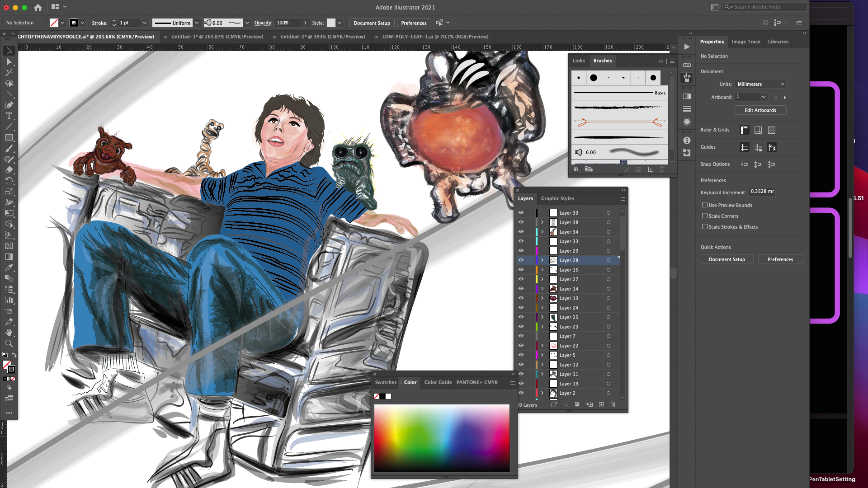The image size is (868, 488).
Task: Select the Gradient tool
Action: (9, 257)
